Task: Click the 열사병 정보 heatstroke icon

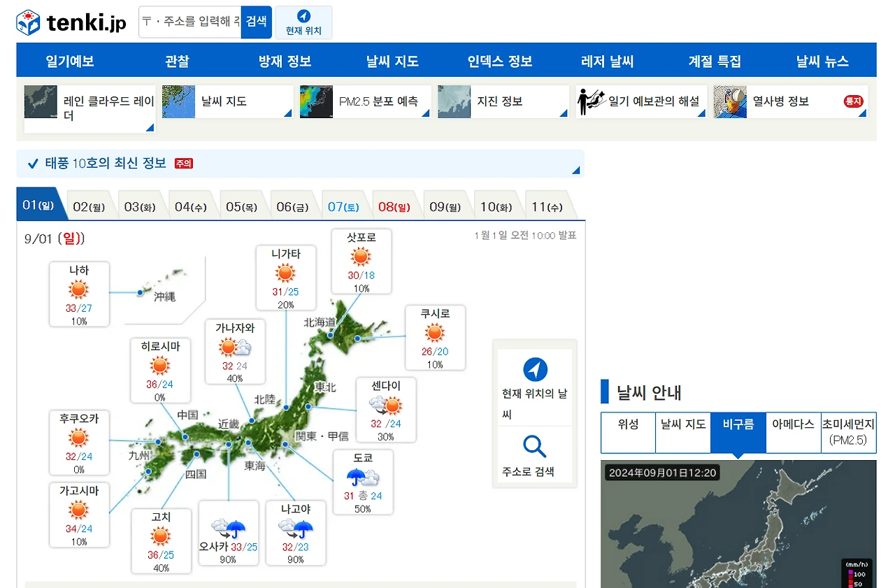Action: point(730,101)
